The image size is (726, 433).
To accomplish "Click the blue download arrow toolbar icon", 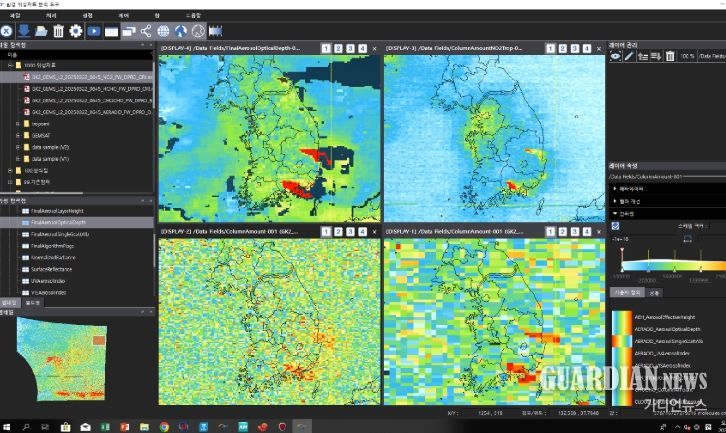I will 24,31.
